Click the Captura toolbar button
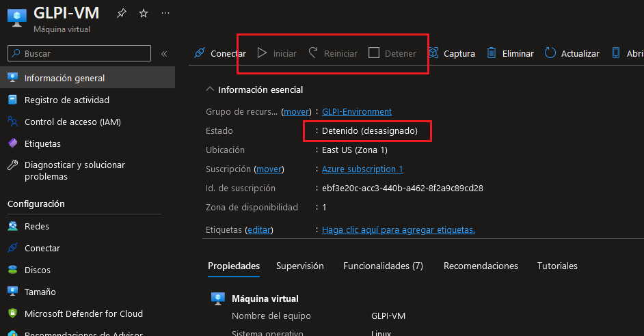 coord(451,53)
